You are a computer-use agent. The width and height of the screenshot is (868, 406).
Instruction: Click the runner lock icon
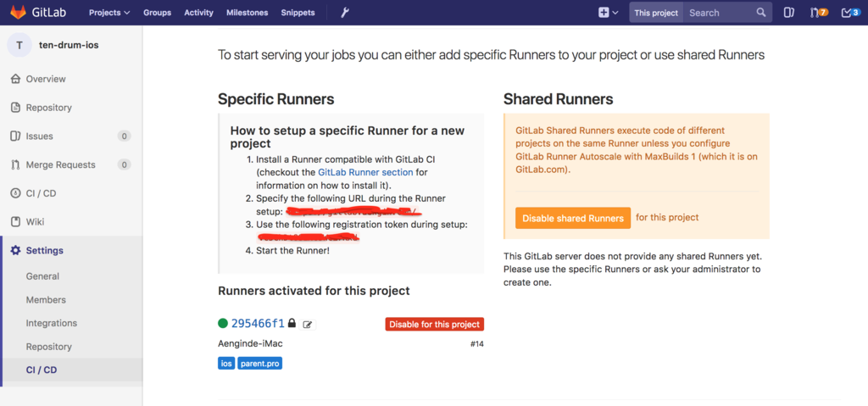(292, 323)
